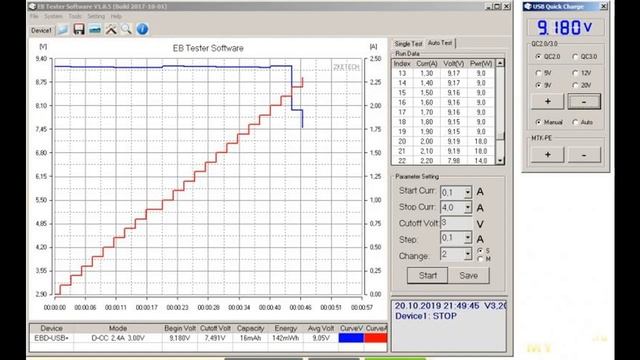Click the QC2.0/3.0 minus button
This screenshot has width=640, height=360.
pyautogui.click(x=584, y=101)
